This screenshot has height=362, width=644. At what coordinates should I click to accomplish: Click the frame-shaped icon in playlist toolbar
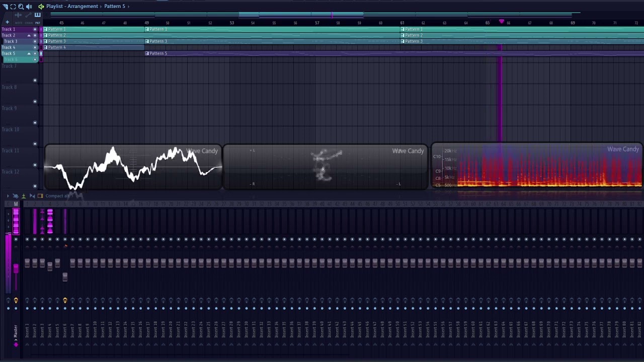13,7
